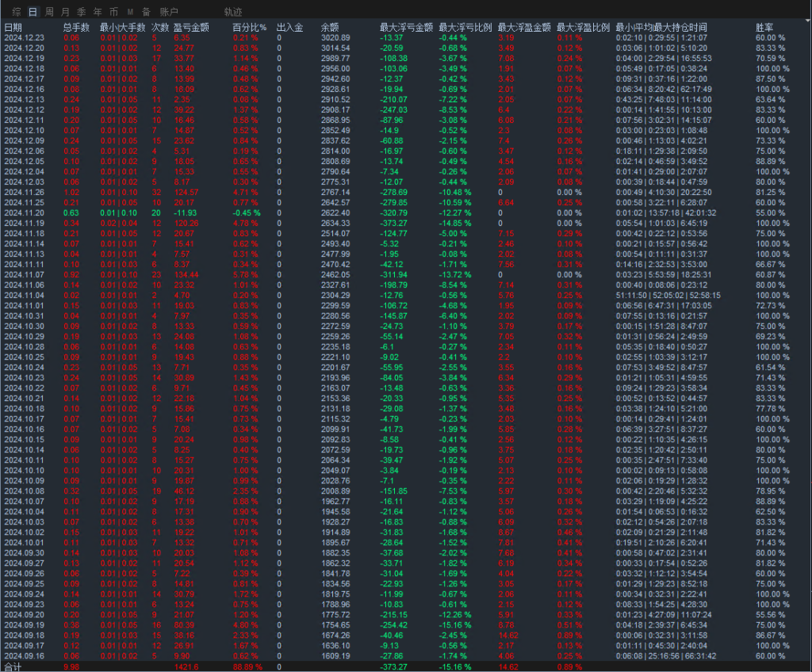Sort by the 日期 column header
This screenshot has height=672, width=812.
pos(13,28)
